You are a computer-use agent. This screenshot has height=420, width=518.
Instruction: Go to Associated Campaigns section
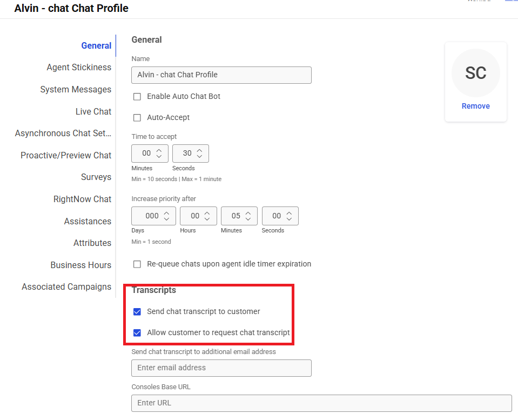tap(66, 286)
